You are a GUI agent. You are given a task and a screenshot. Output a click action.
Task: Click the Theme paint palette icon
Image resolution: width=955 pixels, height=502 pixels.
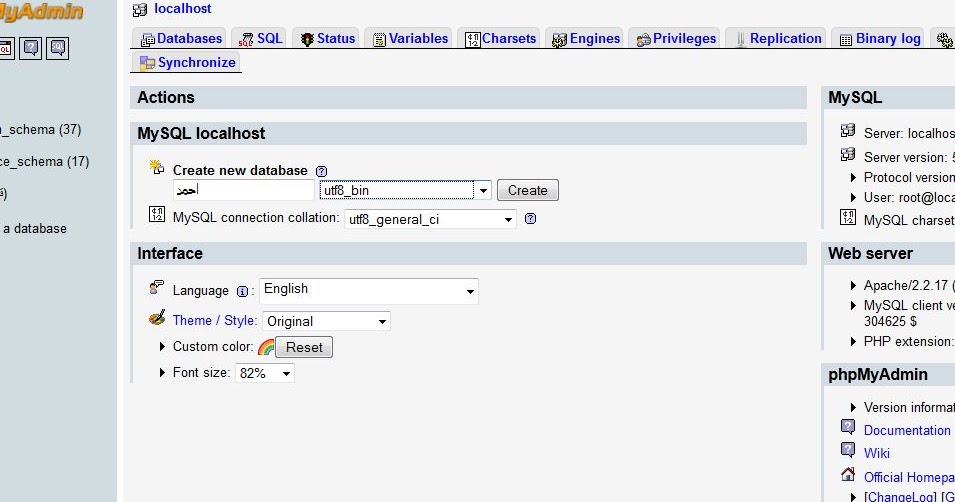click(157, 317)
